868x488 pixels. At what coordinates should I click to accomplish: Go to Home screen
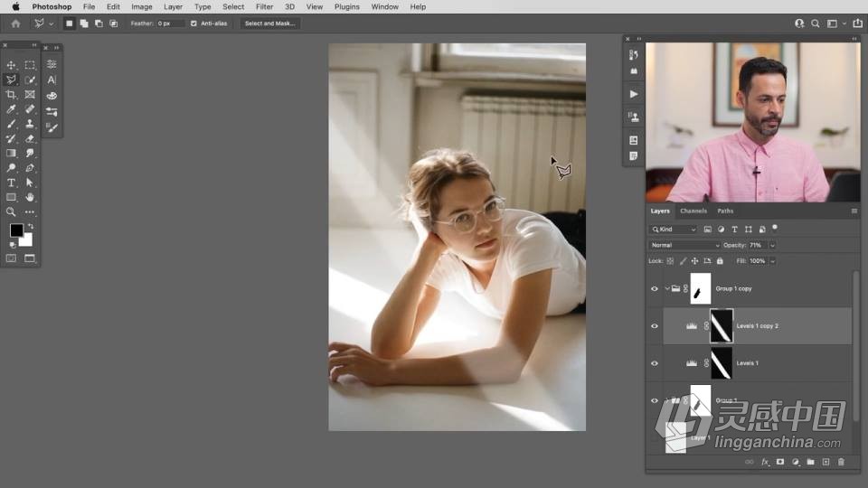(15, 23)
